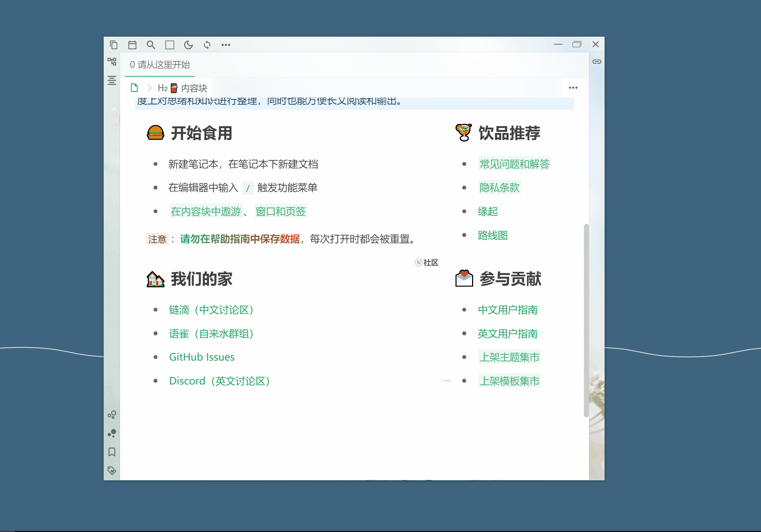Open the document more options menu
The height and width of the screenshot is (532, 761).
(573, 88)
